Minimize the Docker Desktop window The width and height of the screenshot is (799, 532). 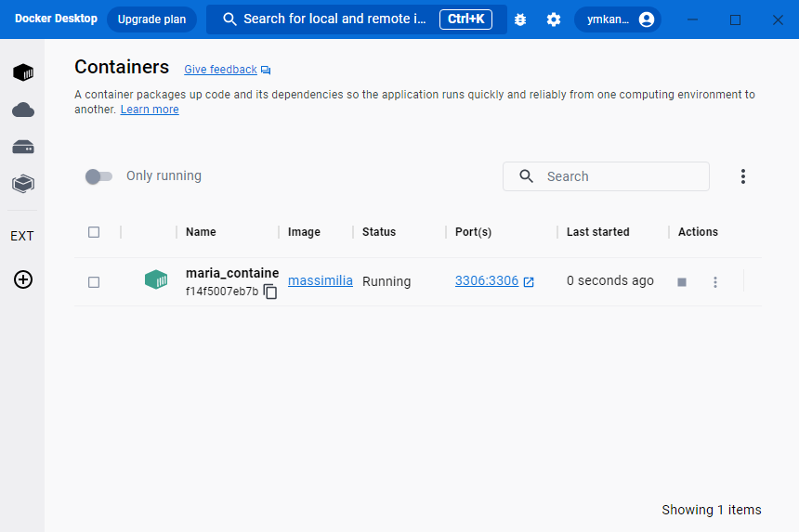(x=692, y=19)
